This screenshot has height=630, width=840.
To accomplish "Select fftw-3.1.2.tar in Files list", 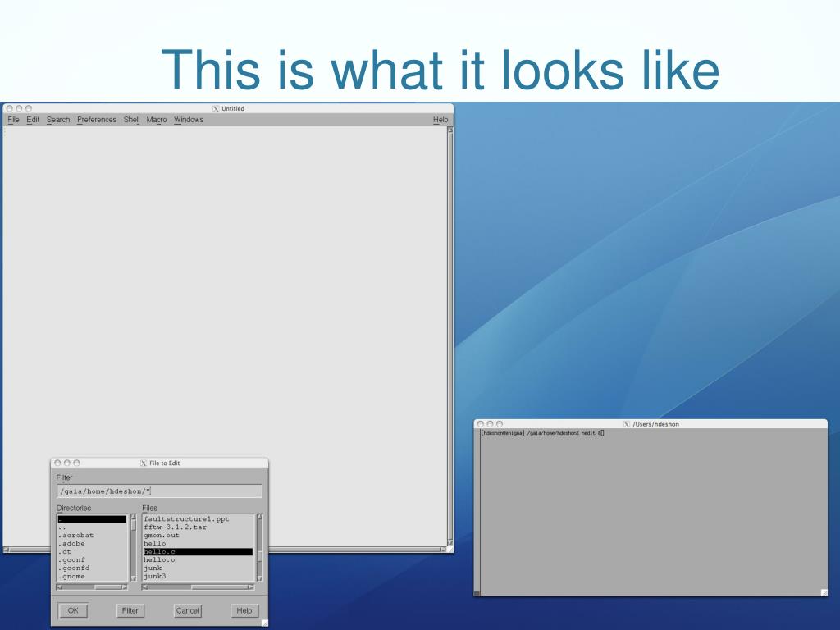I will click(x=199, y=527).
